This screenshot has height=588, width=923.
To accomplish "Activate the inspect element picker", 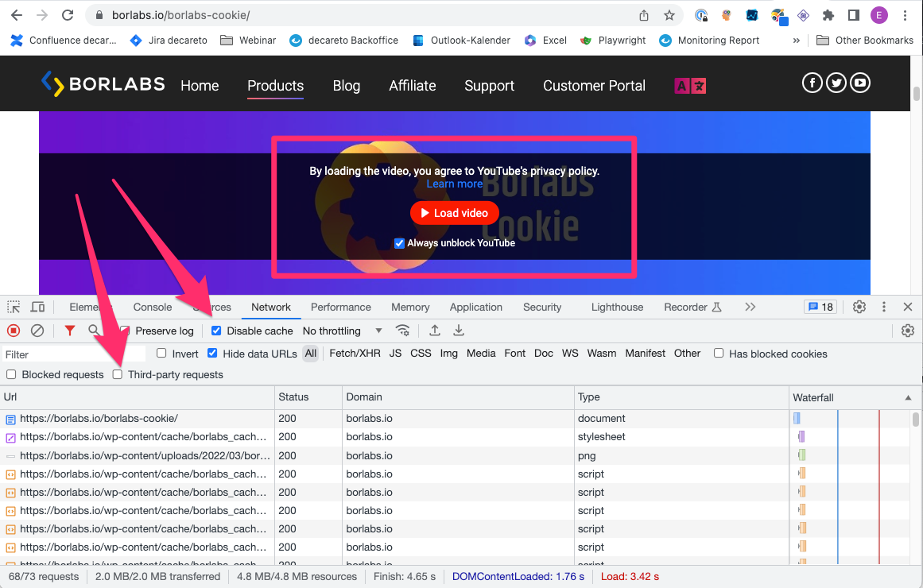I will click(x=14, y=308).
